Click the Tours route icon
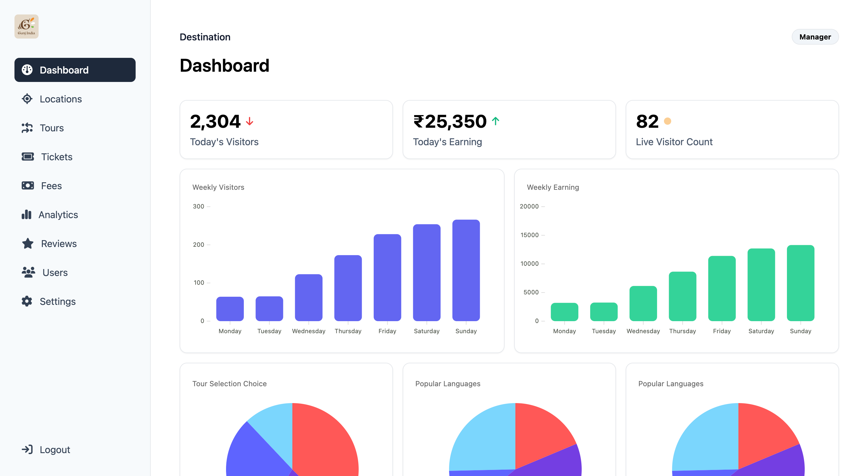Screen dimensions: 868x476 (27, 128)
